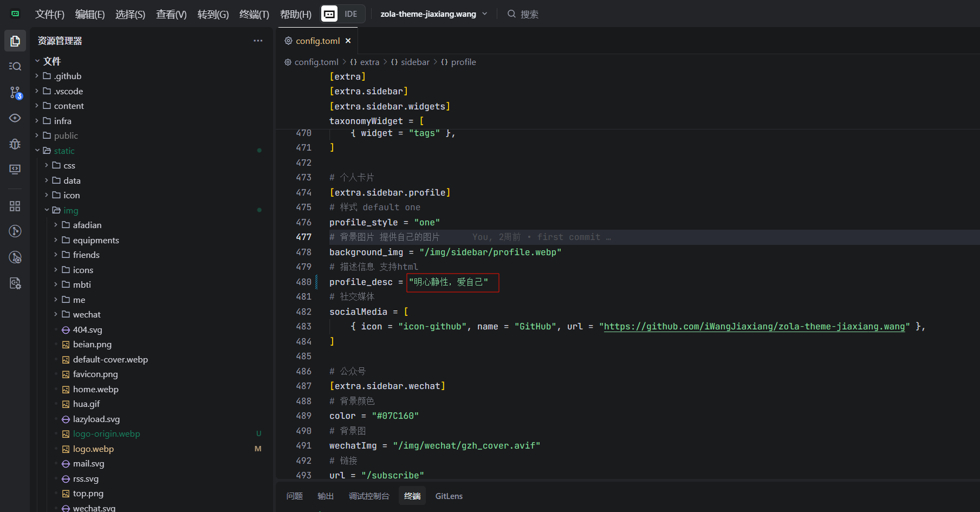Open the search panel in activity bar
This screenshot has height=512, width=980.
tap(15, 66)
